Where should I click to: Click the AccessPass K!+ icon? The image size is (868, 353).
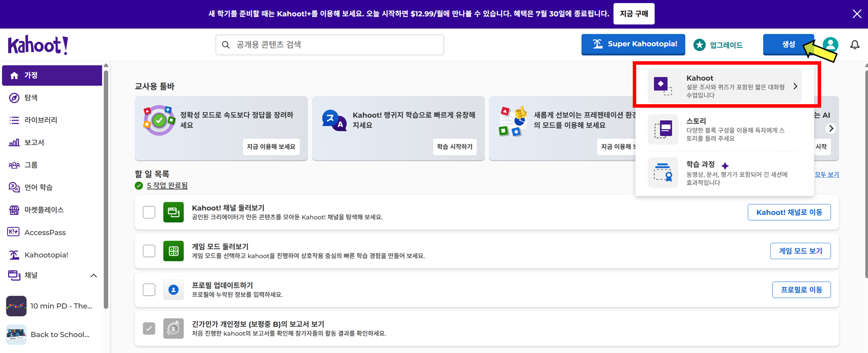[x=13, y=232]
